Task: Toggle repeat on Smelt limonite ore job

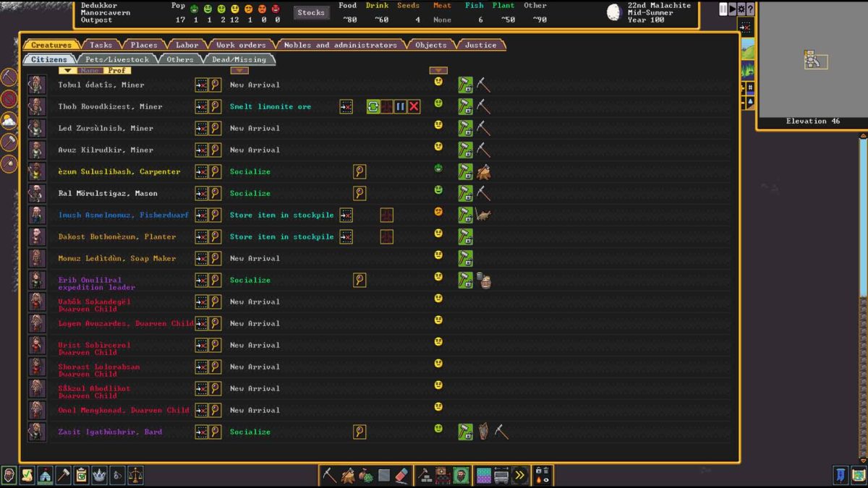Action: (373, 107)
